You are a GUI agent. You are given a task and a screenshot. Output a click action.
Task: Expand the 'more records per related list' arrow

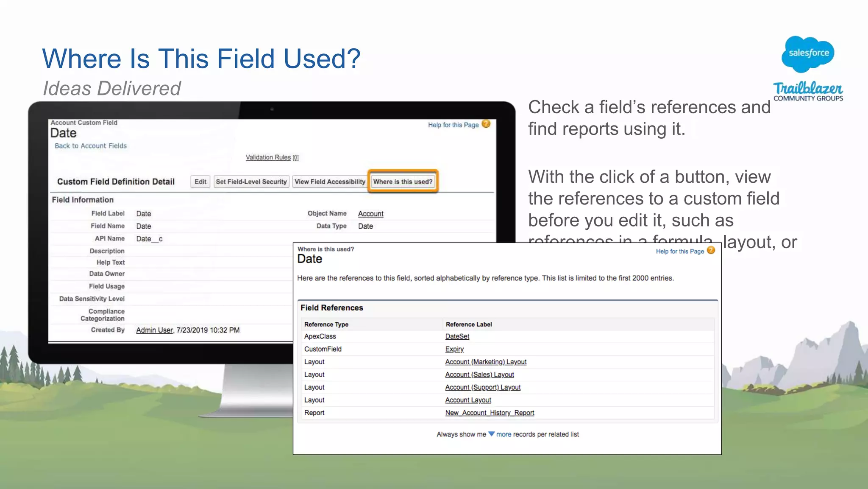[491, 434]
